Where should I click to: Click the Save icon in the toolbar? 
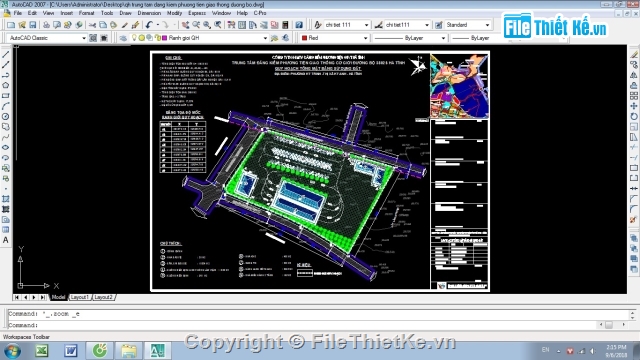[x=33, y=25]
